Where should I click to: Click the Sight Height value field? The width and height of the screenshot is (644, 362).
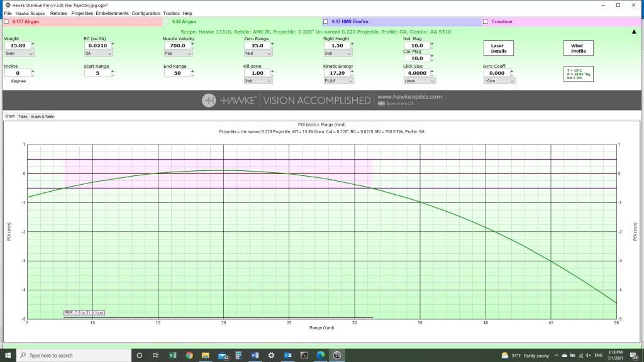coord(337,45)
